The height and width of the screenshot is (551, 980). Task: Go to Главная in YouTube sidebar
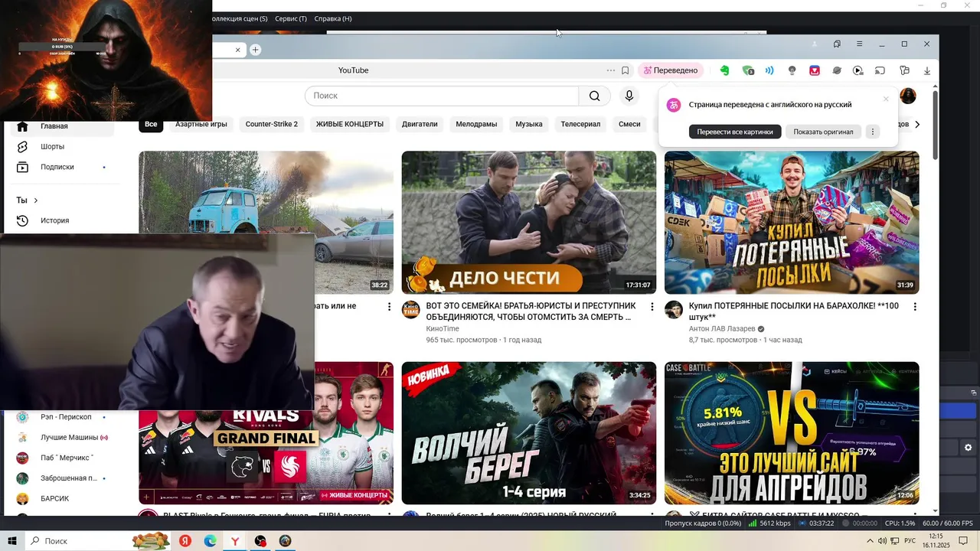62,126
